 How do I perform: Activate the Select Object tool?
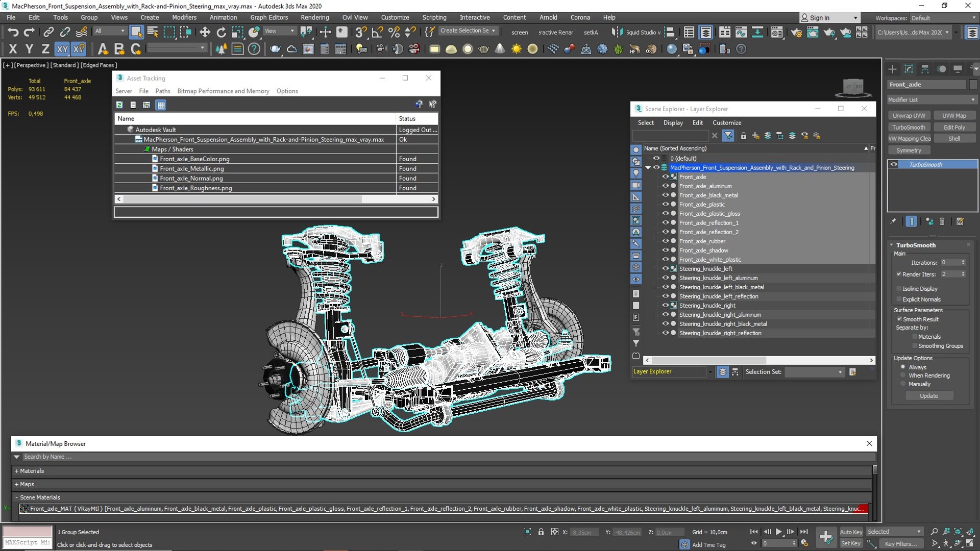[136, 32]
